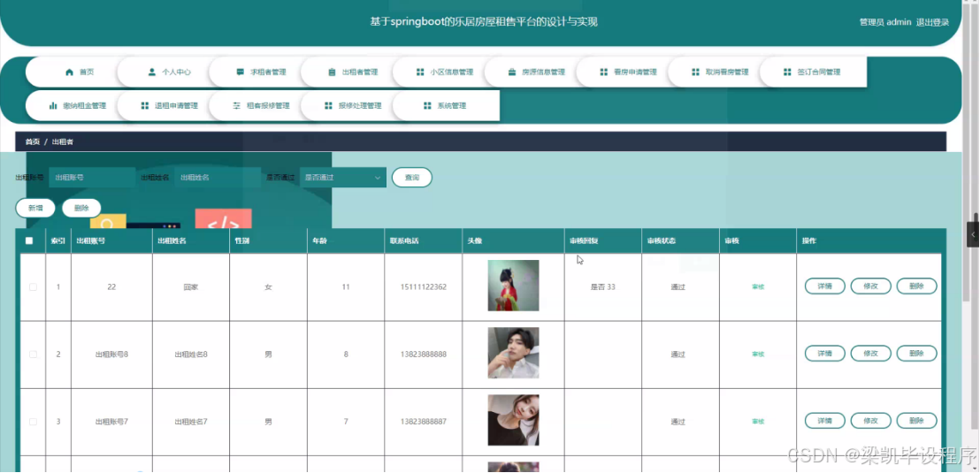Viewport: 980px width, 473px height.
Task: Open the collapsed side panel arrow handle
Action: pos(973,234)
